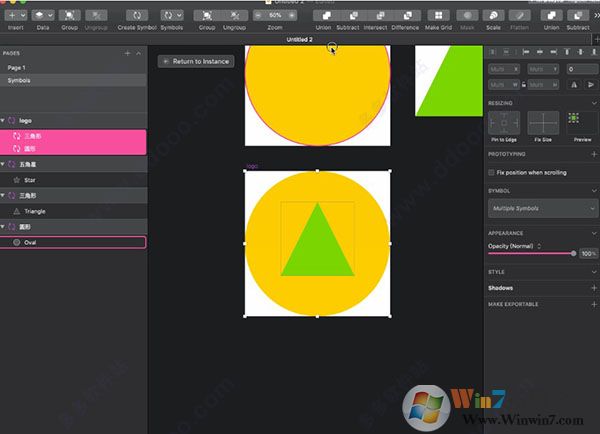Viewport: 600px width, 434px height.
Task: Click the Insert tool in toolbar
Action: tap(15, 16)
